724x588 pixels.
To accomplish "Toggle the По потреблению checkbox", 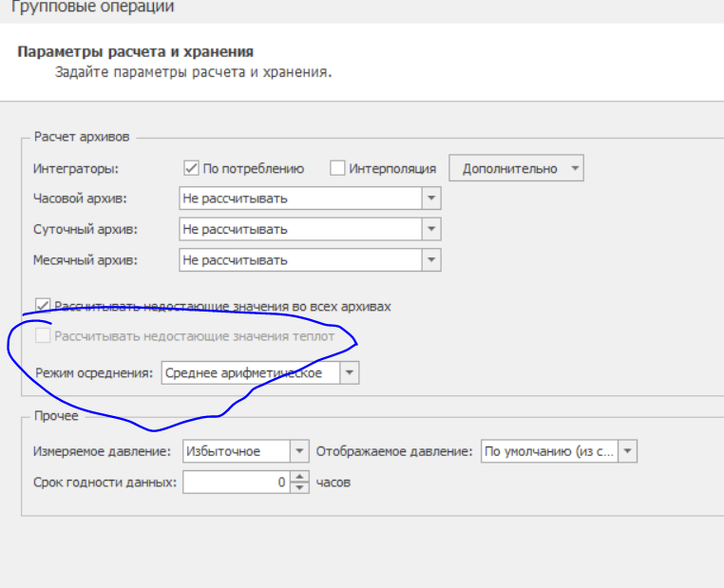I will coord(191,168).
